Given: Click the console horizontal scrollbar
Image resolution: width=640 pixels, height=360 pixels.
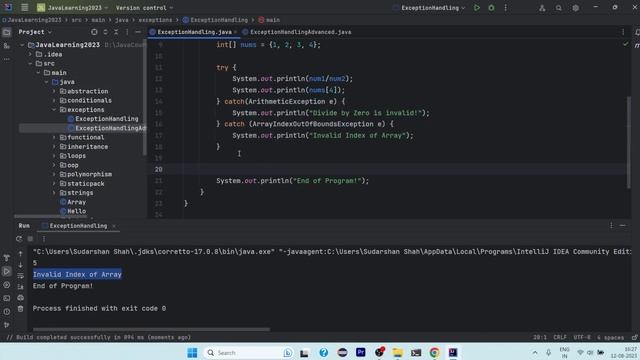Looking at the screenshot, I should pyautogui.click(x=151, y=329).
